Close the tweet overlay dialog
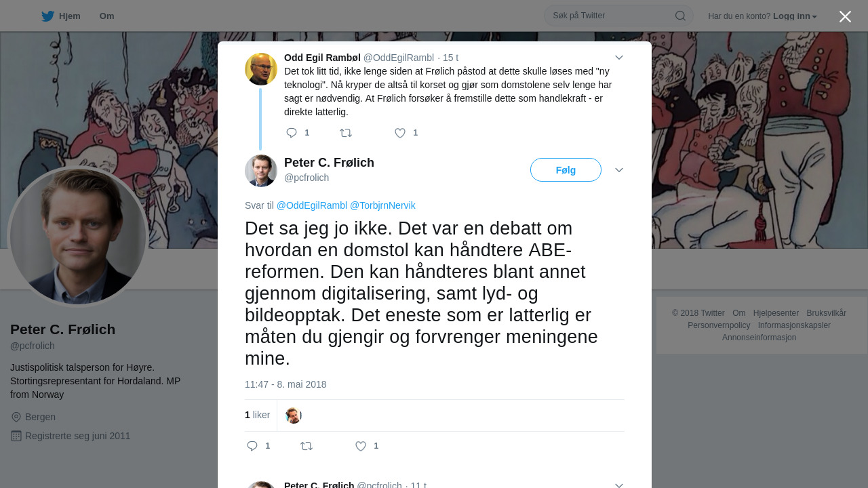 [845, 16]
